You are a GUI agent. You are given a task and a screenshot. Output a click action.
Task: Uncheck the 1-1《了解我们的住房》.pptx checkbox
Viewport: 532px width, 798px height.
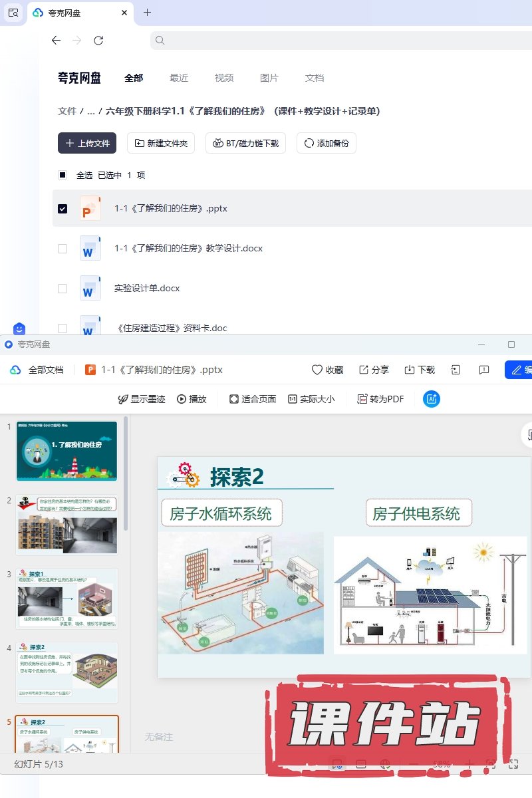click(63, 209)
